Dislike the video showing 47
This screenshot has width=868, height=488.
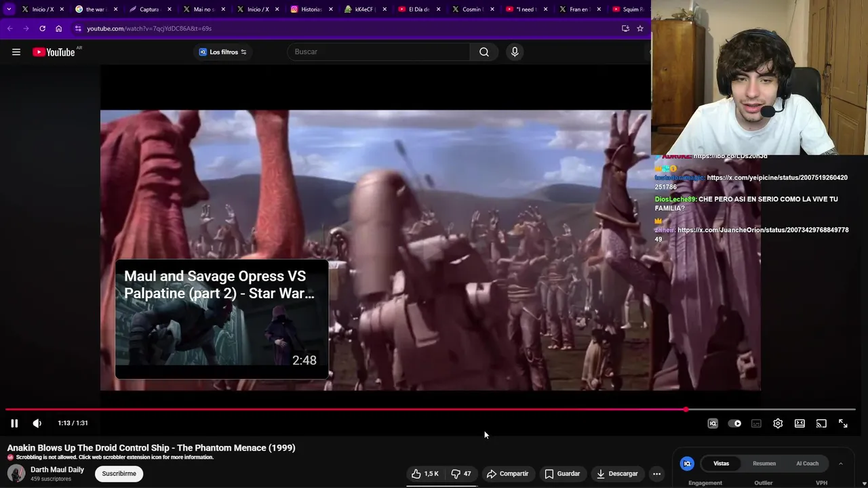(x=461, y=474)
